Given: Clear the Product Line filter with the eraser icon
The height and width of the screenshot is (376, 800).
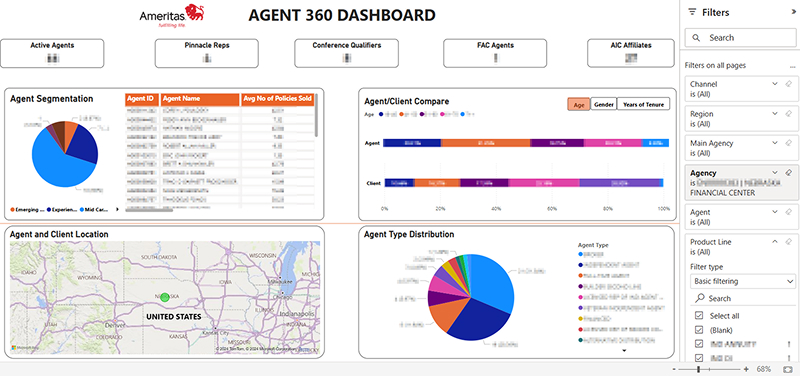Looking at the screenshot, I should tap(788, 242).
